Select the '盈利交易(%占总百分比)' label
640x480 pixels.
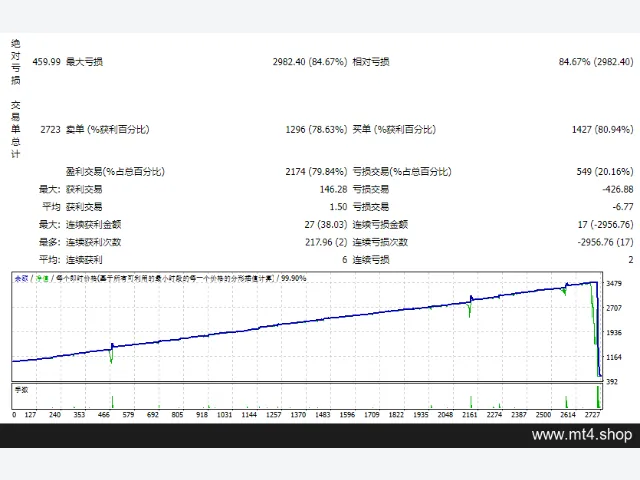(x=115, y=171)
